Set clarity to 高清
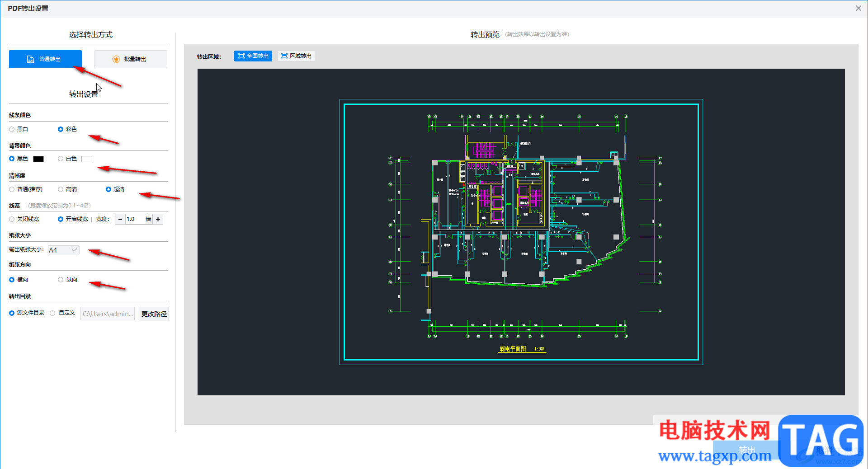This screenshot has height=469, width=868. 61,189
